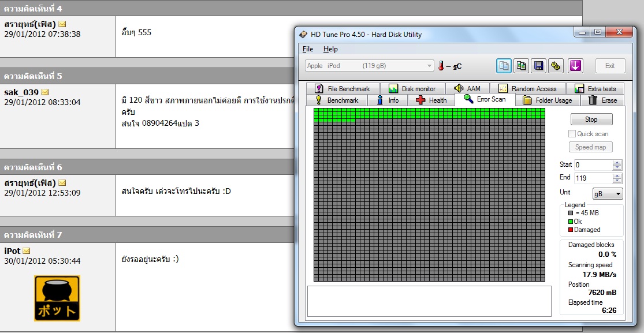Click the copy screenshot to clipboard icon
Viewport: 644px width, 333px height.
click(522, 66)
